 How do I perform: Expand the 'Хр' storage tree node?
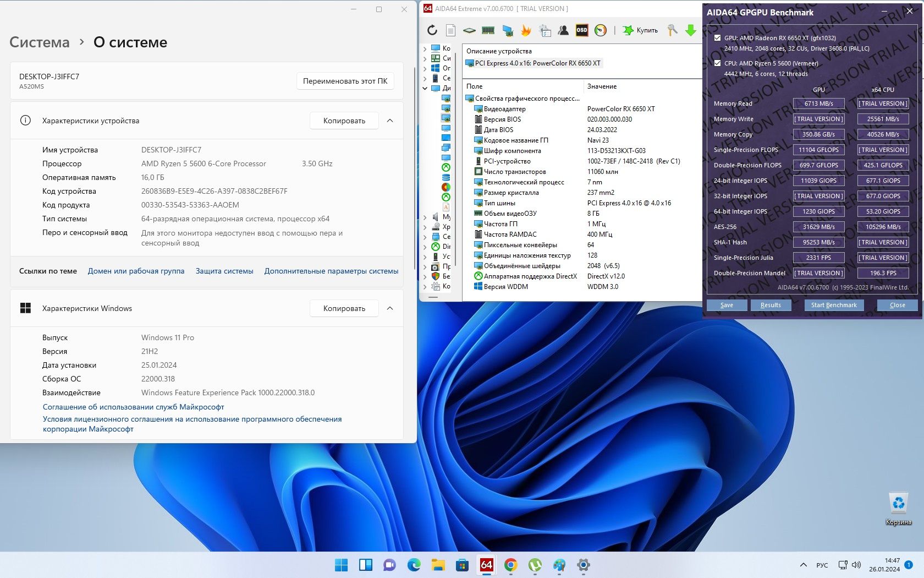coord(425,227)
